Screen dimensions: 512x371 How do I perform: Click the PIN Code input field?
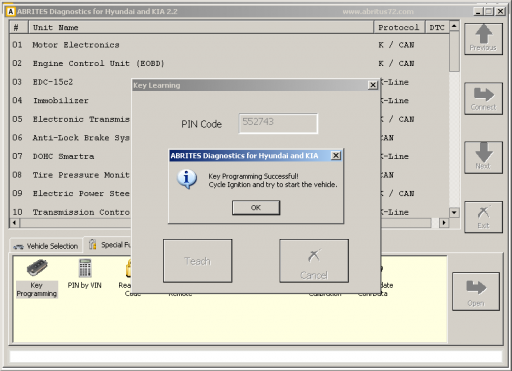tap(278, 123)
